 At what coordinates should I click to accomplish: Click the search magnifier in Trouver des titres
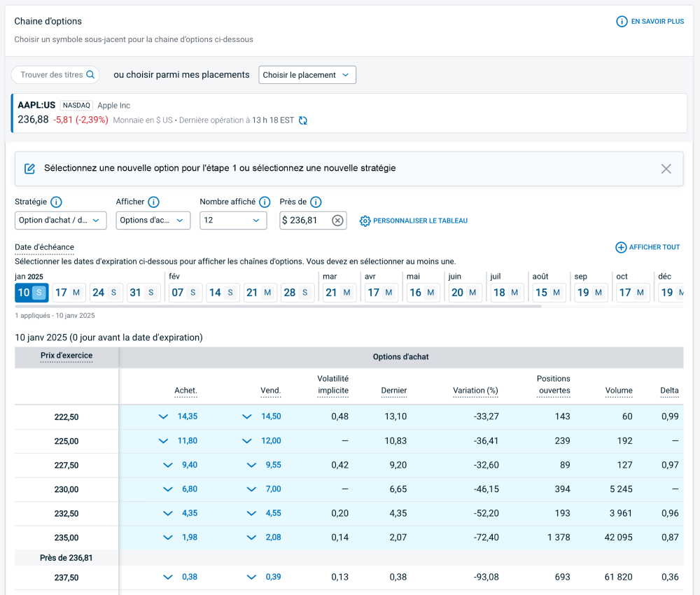[90, 75]
